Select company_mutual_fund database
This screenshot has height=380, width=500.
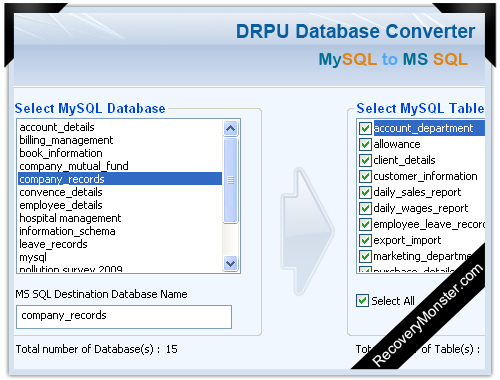point(120,166)
